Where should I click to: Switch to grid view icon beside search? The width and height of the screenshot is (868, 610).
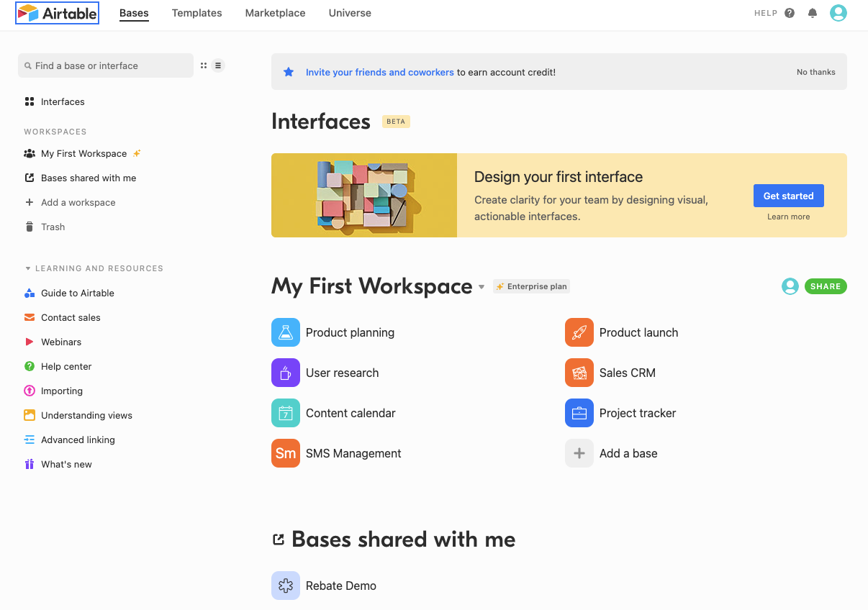tap(204, 65)
